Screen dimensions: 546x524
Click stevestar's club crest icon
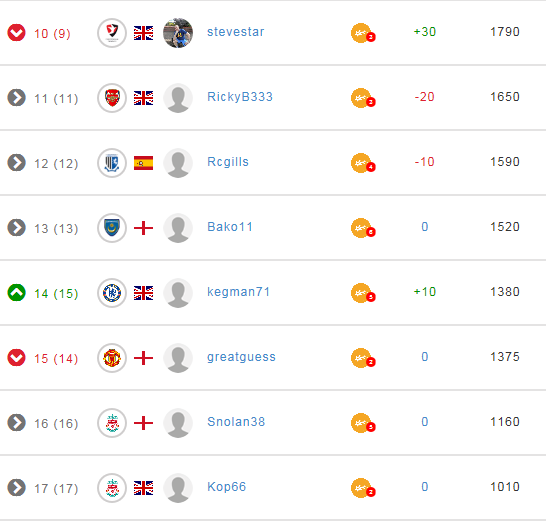coord(112,33)
